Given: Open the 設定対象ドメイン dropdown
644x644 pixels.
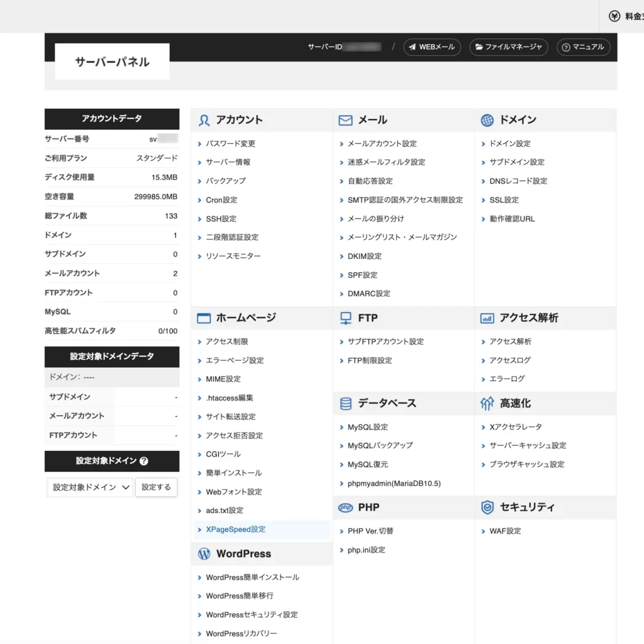Looking at the screenshot, I should (x=90, y=487).
